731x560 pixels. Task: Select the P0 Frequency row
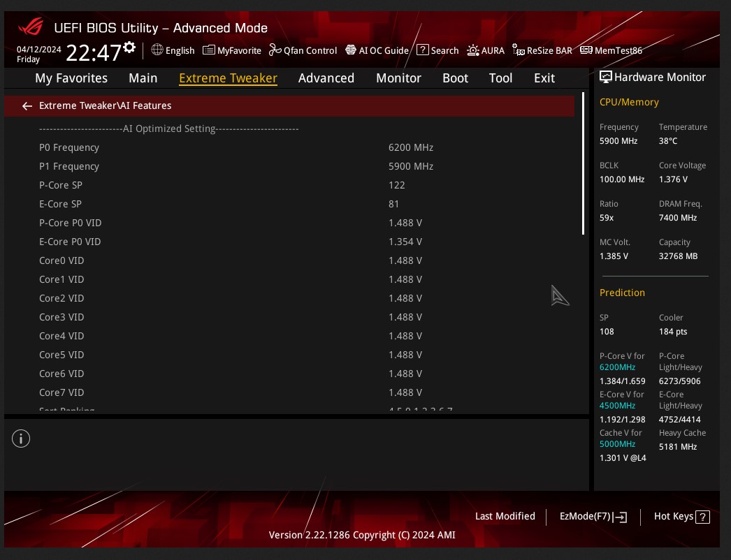(x=289, y=147)
